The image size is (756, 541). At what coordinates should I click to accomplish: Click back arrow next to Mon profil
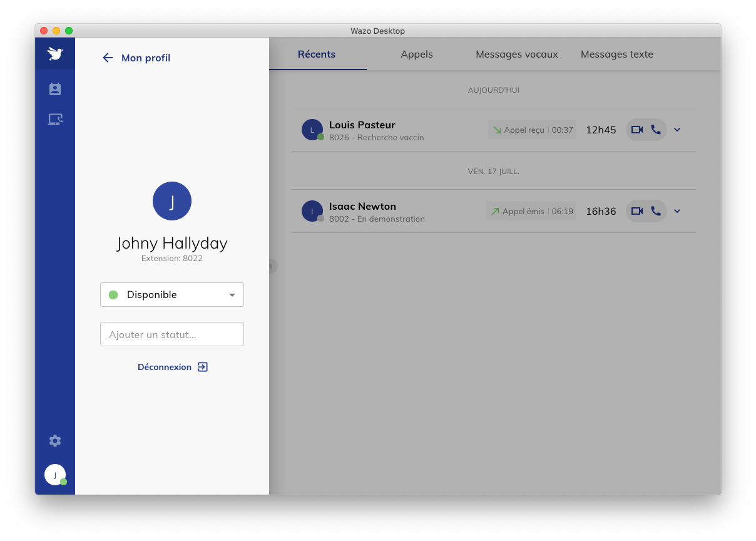coord(108,58)
